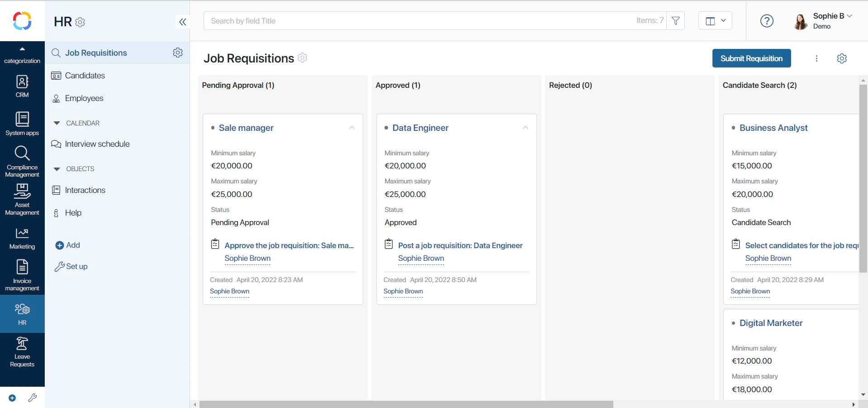
Task: Open Compliance Management from the sidebar
Action: tap(22, 162)
